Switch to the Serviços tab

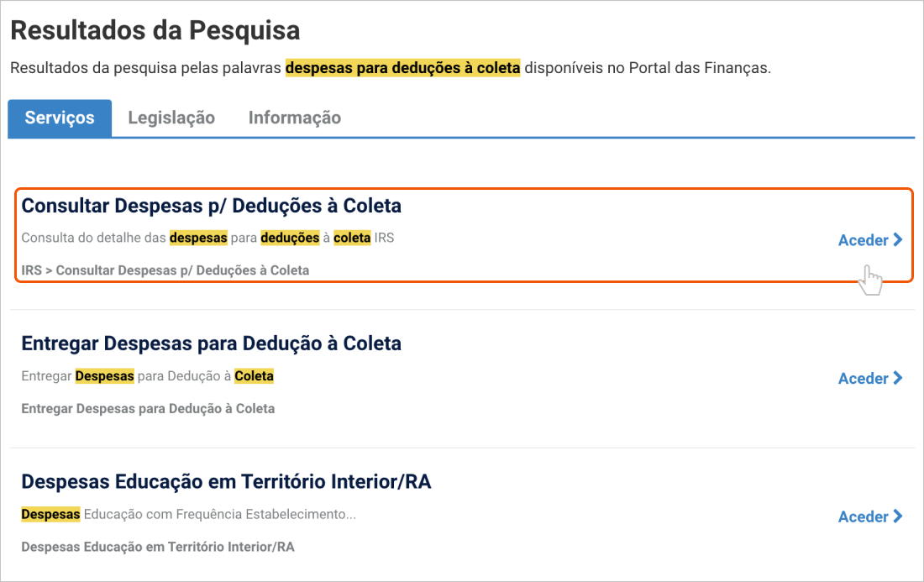[60, 118]
